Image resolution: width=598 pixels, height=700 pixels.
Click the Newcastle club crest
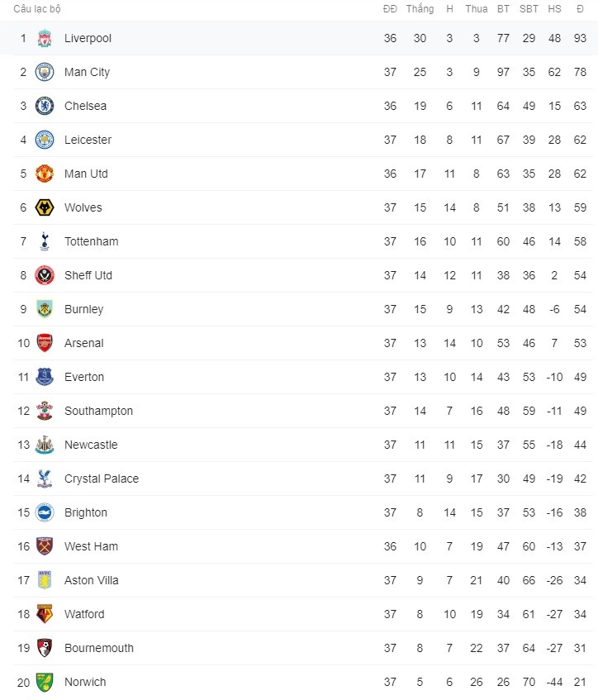(45, 445)
